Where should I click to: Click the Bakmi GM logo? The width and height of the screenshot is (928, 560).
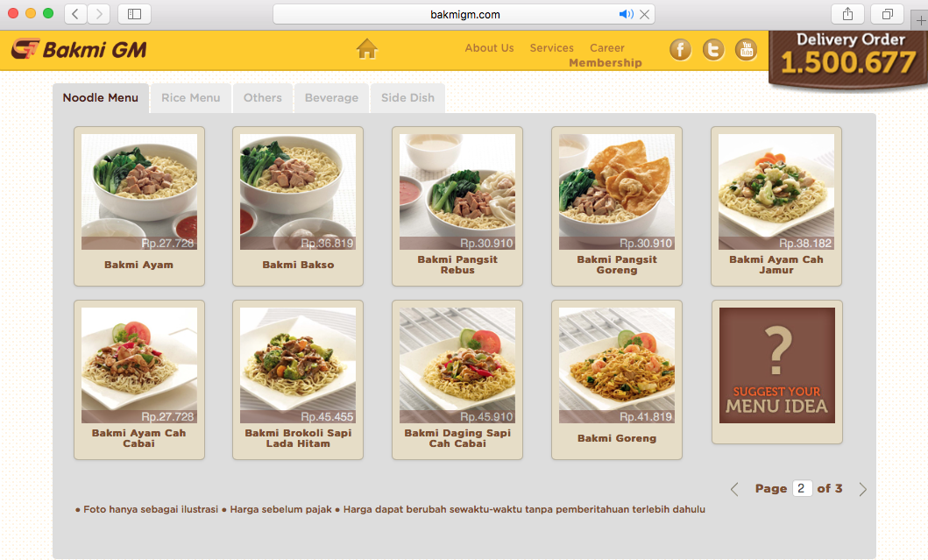tap(80, 50)
